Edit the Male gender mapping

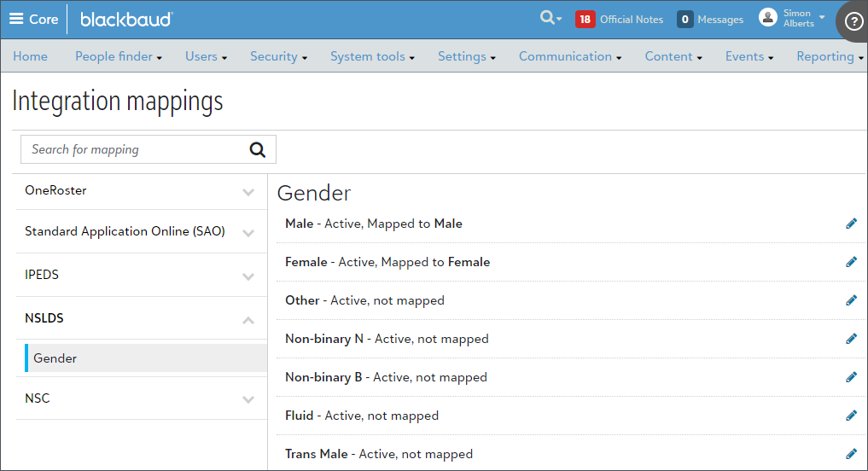(x=852, y=224)
